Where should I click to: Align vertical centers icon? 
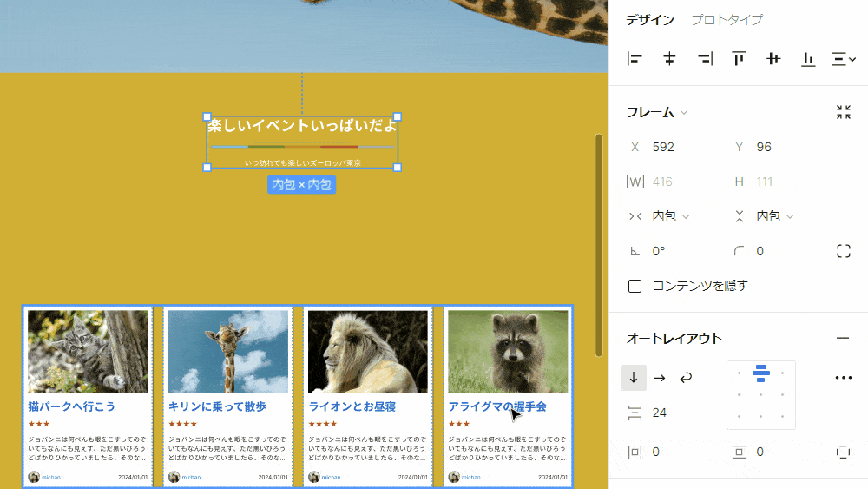click(x=773, y=59)
